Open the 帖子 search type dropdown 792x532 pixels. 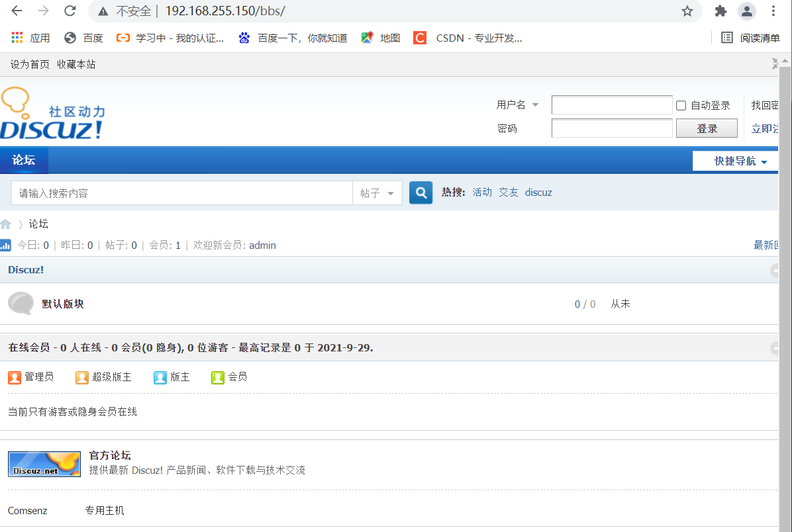click(377, 193)
